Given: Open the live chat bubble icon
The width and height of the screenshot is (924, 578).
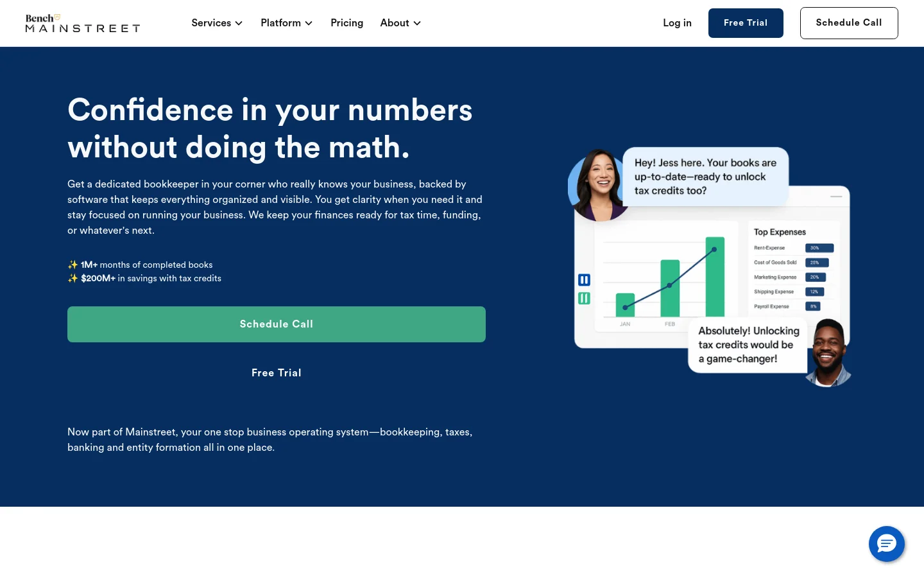Looking at the screenshot, I should [x=886, y=544].
